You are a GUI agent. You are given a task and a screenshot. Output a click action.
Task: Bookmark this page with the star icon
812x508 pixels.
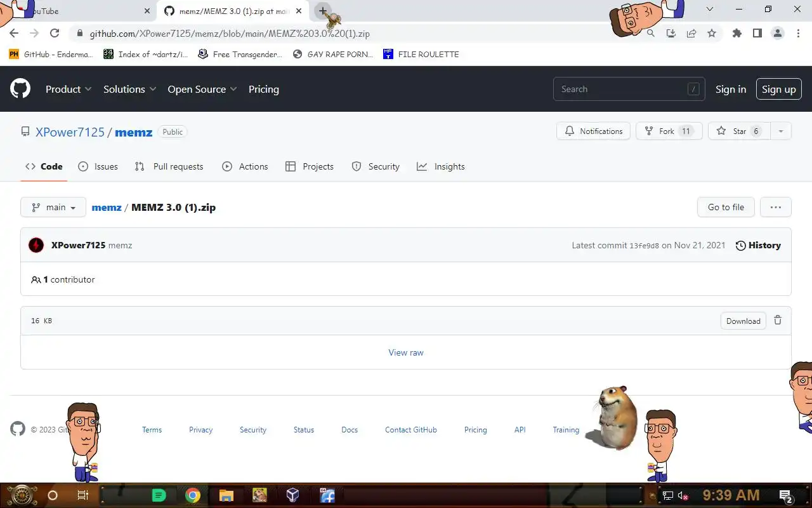(712, 34)
